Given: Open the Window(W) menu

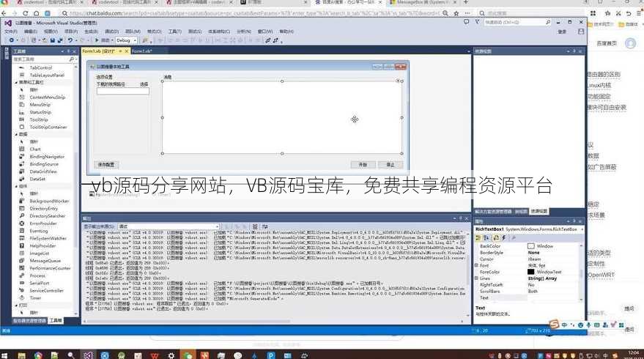Looking at the screenshot, I should (x=265, y=32).
